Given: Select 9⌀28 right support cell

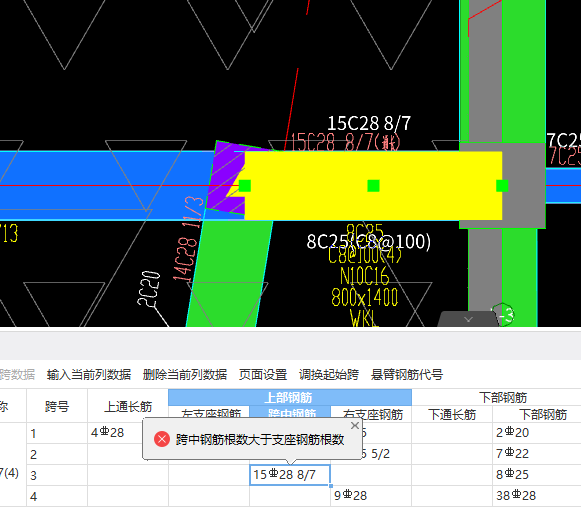Looking at the screenshot, I should pos(371,496).
